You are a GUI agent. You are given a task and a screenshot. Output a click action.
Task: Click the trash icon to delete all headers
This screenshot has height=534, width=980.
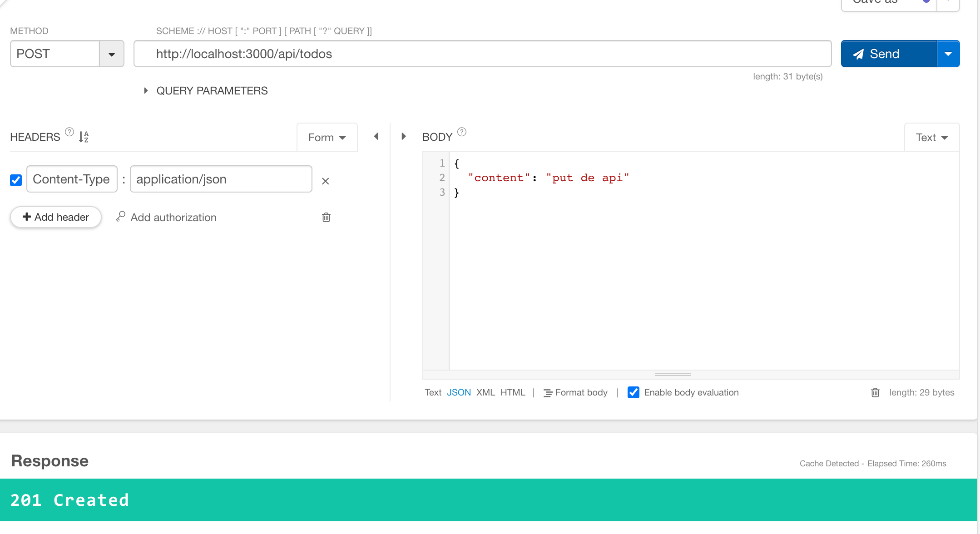coord(326,218)
